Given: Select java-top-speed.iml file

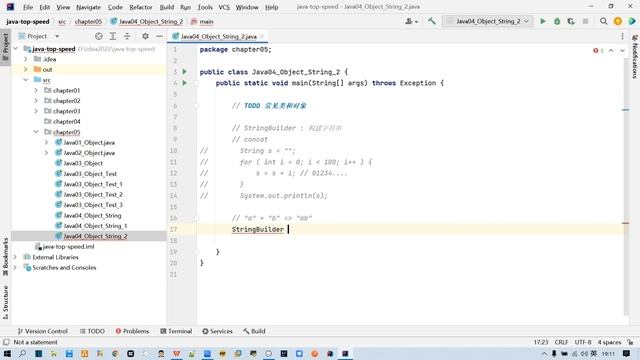Looking at the screenshot, I should point(69,247).
